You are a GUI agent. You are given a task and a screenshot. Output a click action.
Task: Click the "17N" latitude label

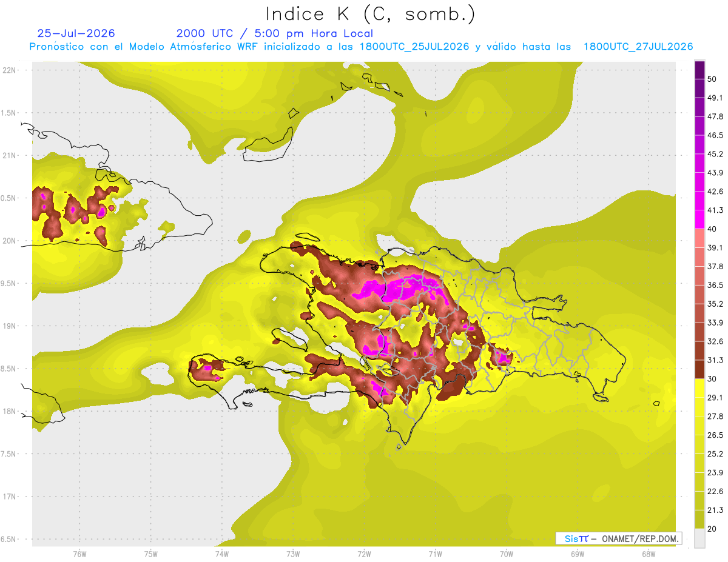(10, 497)
